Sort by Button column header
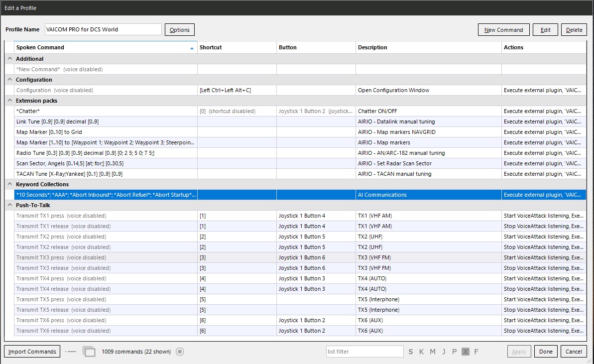 [316, 47]
